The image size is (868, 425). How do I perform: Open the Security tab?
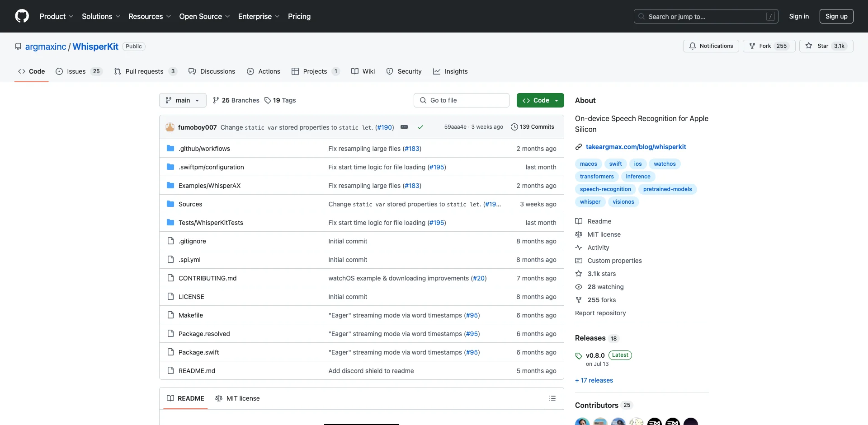click(x=404, y=71)
